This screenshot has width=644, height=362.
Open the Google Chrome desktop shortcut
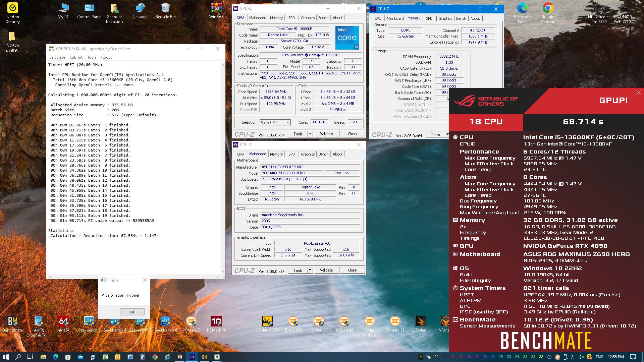click(548, 13)
